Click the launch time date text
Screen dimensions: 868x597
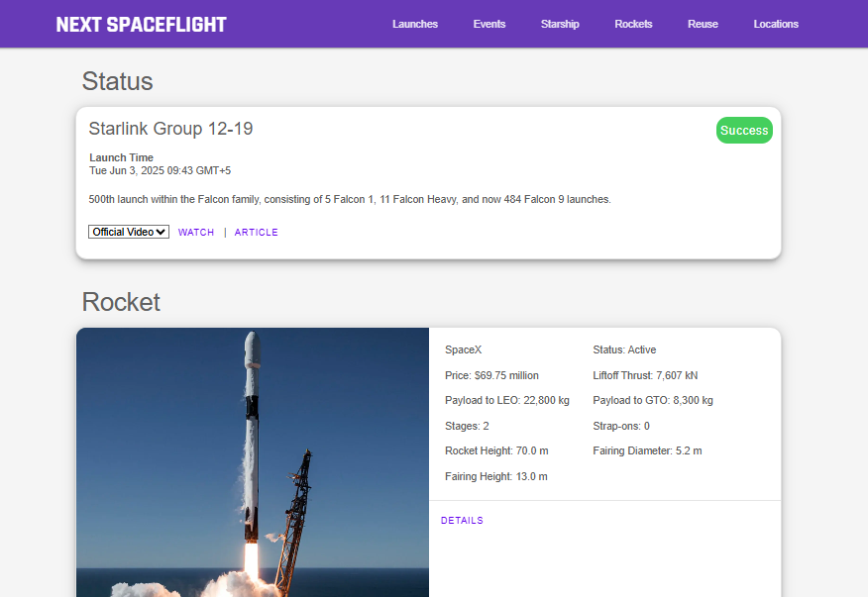click(x=160, y=170)
